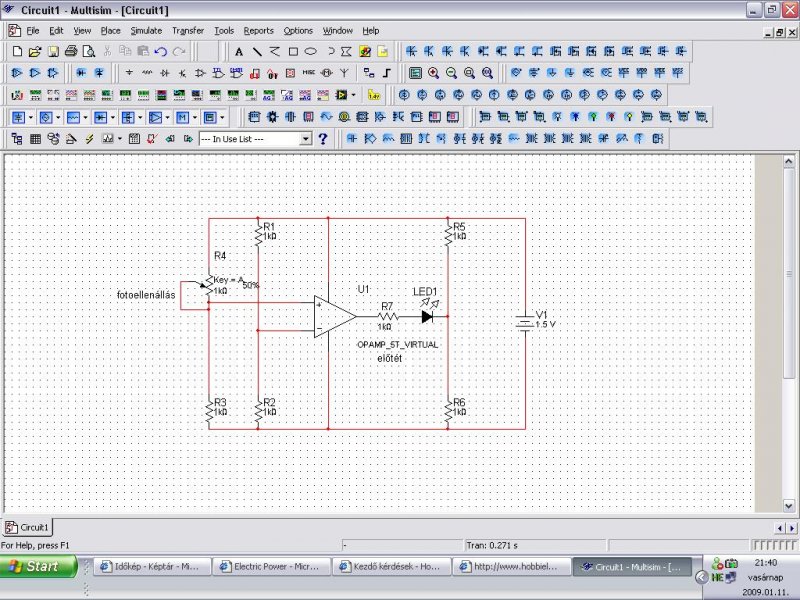Open the Postprocessor icon
The image size is (800, 600).
click(x=134, y=139)
